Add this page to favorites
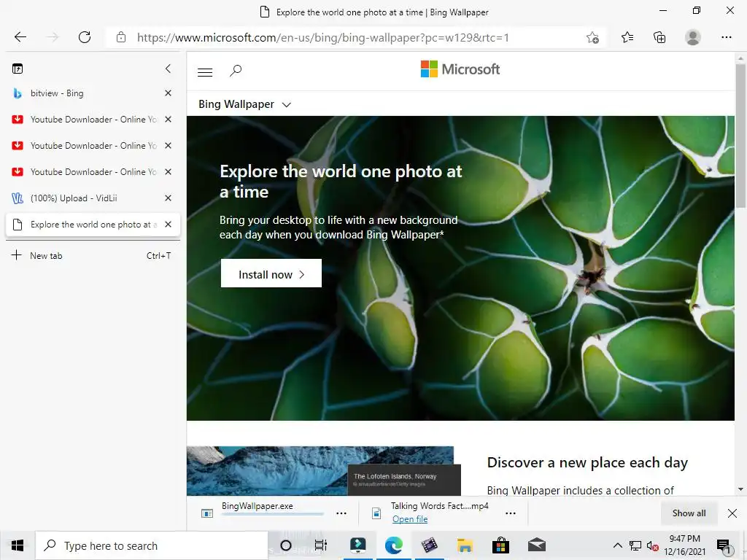Image resolution: width=747 pixels, height=560 pixels. click(592, 38)
